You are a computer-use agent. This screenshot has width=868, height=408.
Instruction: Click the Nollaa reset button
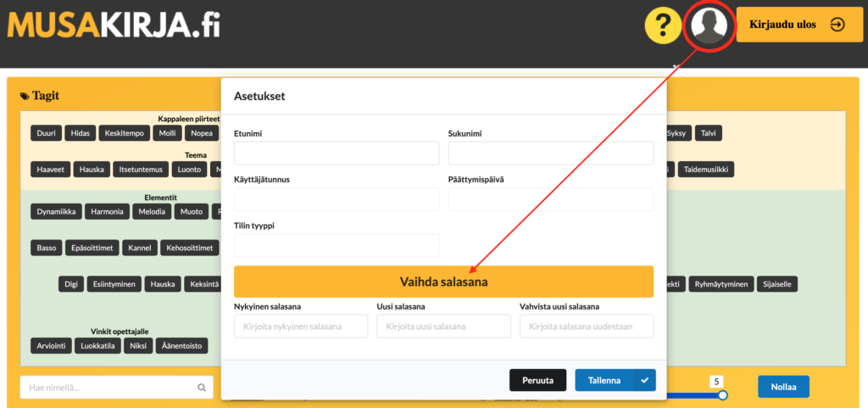782,387
